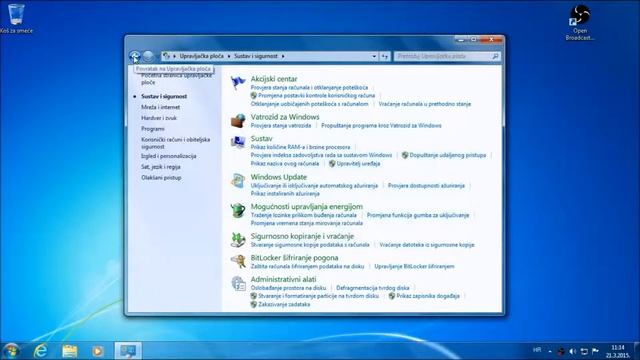Click the Vatrozid za Windows firewall icon
This screenshot has width=640, height=360.
click(x=238, y=121)
